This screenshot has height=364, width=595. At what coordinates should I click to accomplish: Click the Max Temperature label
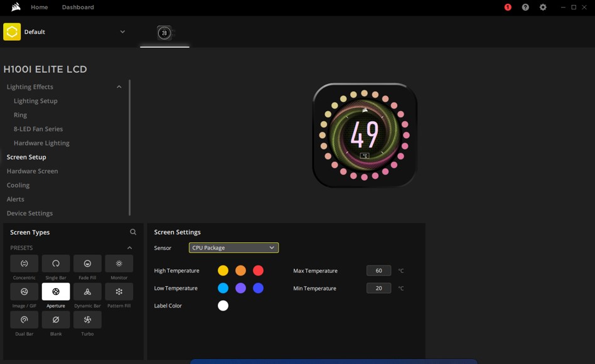[315, 270]
